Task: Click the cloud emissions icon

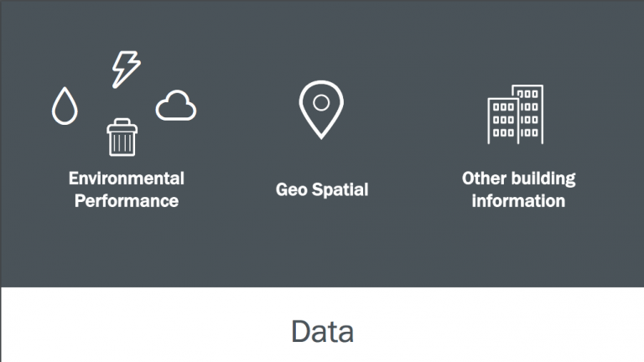Action: click(176, 106)
